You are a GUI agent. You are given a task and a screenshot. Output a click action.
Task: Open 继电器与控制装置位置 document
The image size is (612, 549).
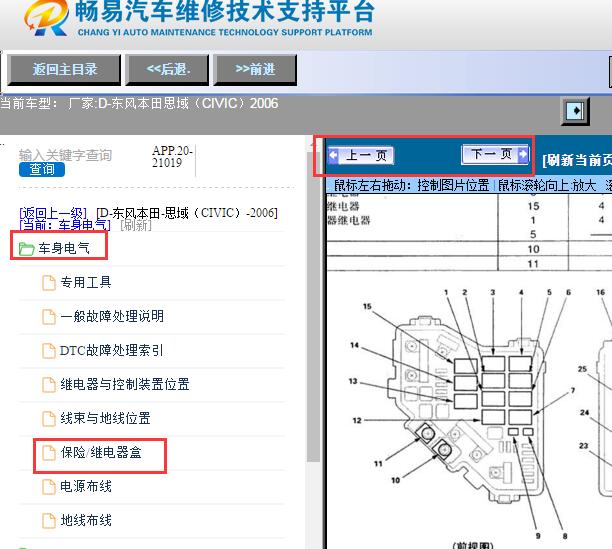pos(125,384)
